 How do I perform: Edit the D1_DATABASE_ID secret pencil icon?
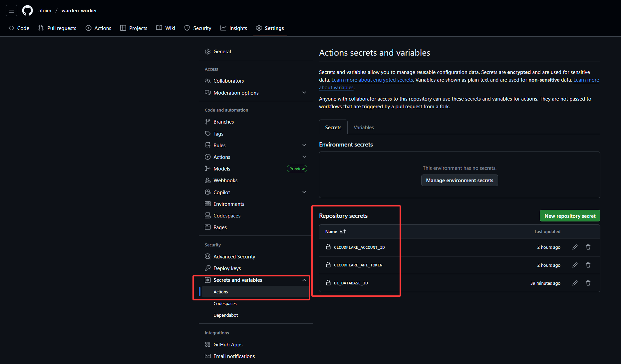(x=575, y=283)
